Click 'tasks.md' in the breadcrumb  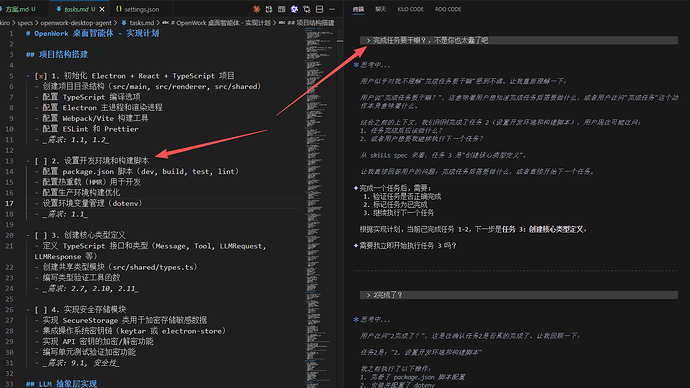(x=142, y=22)
